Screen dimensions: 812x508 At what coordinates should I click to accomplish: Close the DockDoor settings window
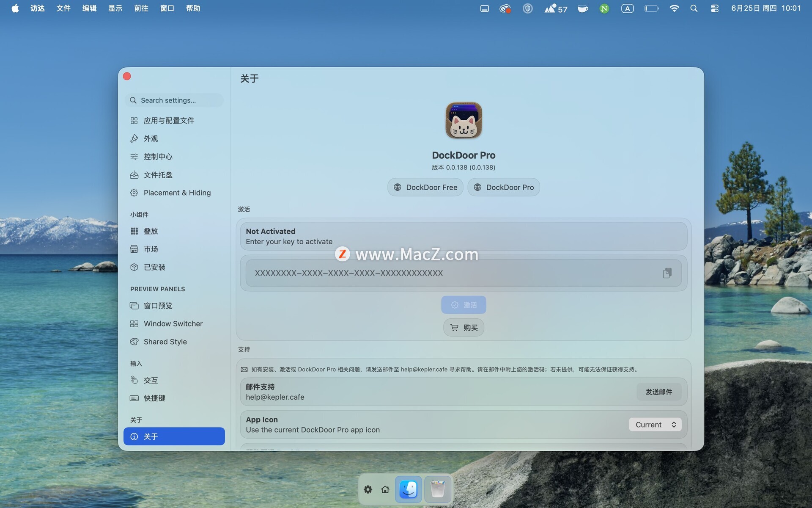click(127, 76)
